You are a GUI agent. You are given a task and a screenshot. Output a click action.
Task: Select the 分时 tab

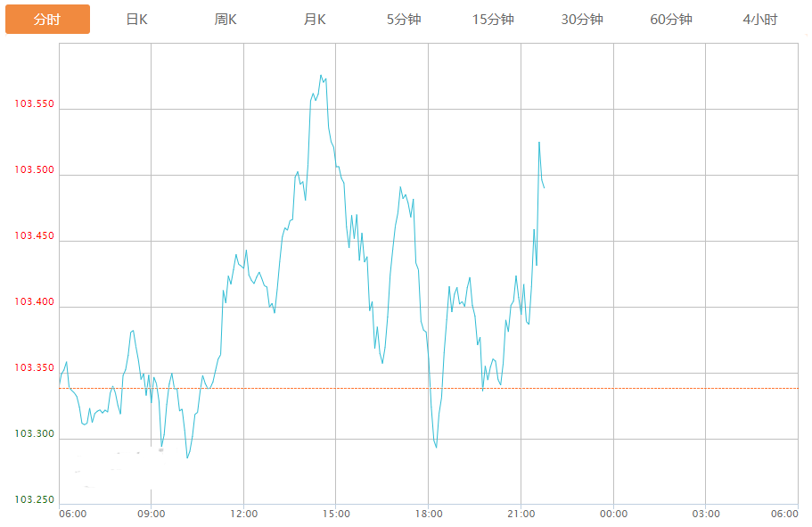(47, 20)
